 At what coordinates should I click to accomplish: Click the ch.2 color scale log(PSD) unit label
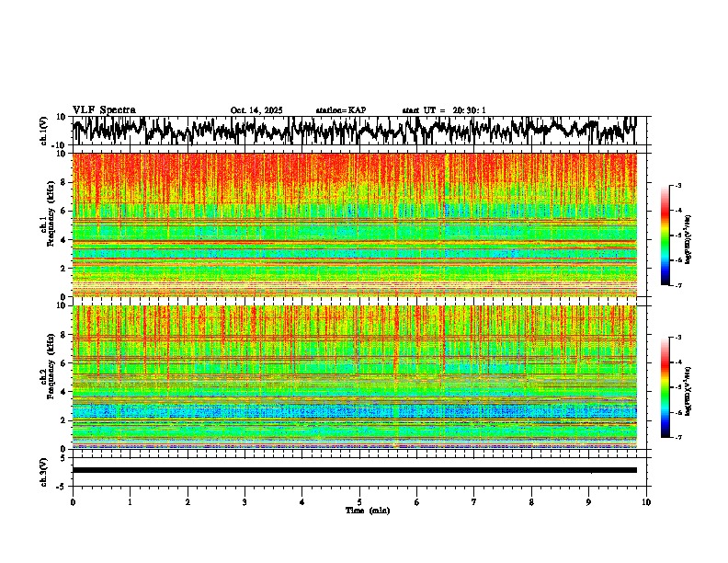(x=688, y=391)
